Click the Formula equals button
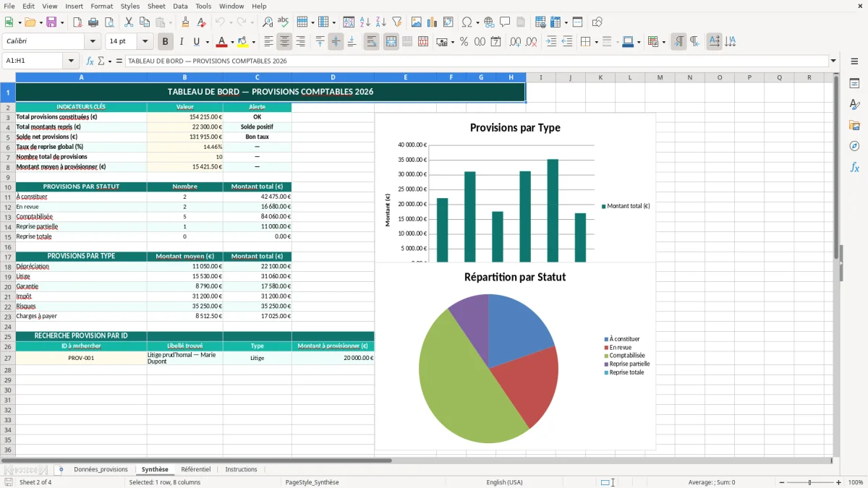The image size is (868, 488). pos(119,61)
